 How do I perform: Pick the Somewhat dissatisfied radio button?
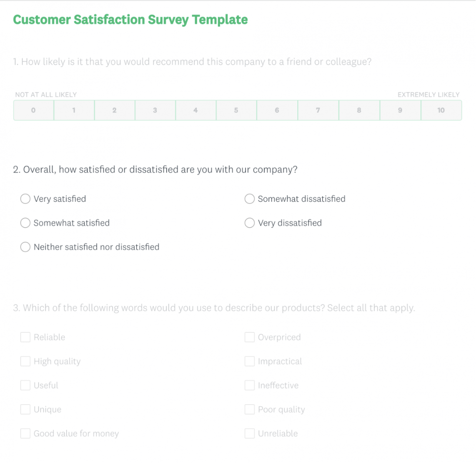(250, 199)
